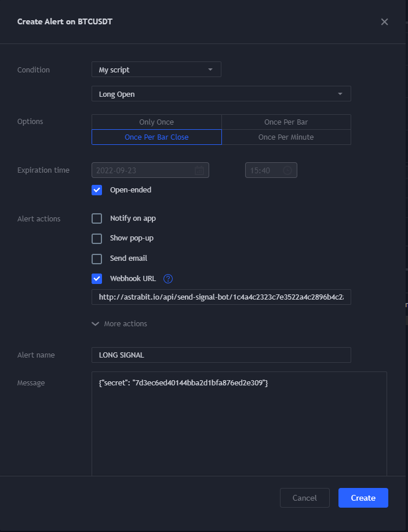Click the dropdown arrow on My script selector
The width and height of the screenshot is (408, 532).
pos(212,69)
